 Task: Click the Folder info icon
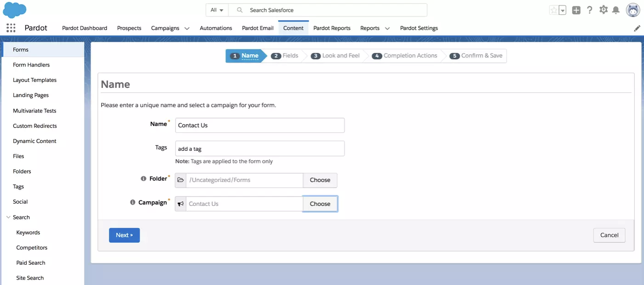(144, 179)
